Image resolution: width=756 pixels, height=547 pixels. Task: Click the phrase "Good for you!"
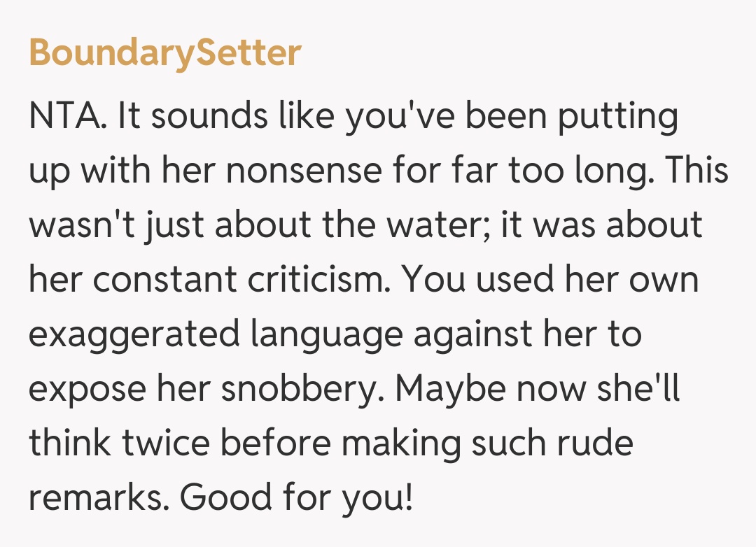click(297, 498)
